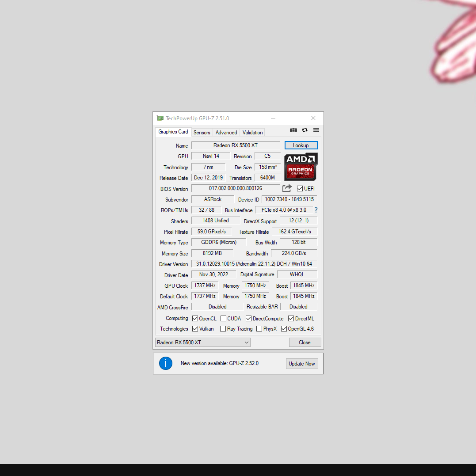Switch to the Advanced tab
The height and width of the screenshot is (476, 476).
226,133
